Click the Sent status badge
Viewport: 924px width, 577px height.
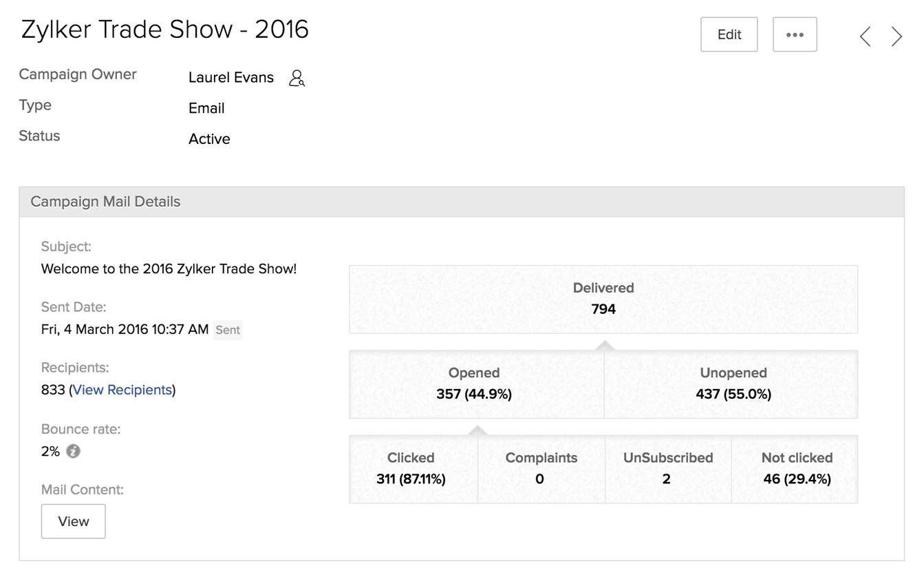coord(228,330)
